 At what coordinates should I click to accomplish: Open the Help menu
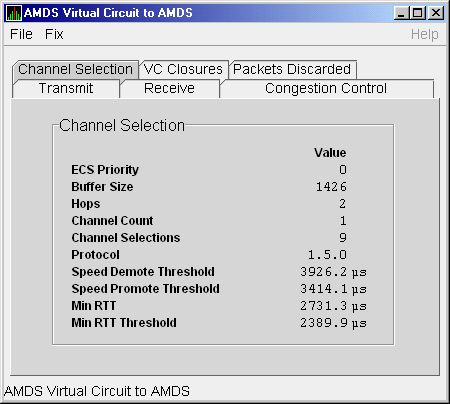424,34
